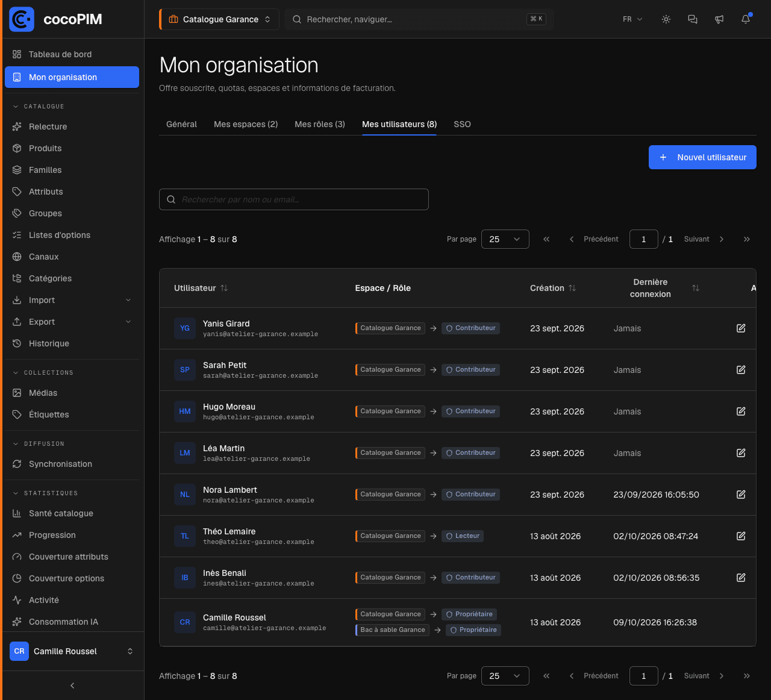
Task: Edit user Théo Lemaire
Action: pyautogui.click(x=741, y=536)
